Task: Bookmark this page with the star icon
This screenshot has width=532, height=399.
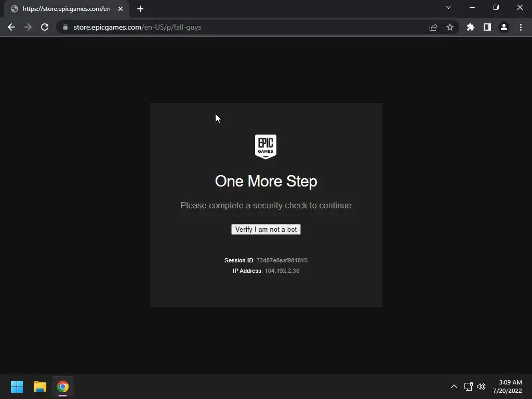Action: point(450,27)
